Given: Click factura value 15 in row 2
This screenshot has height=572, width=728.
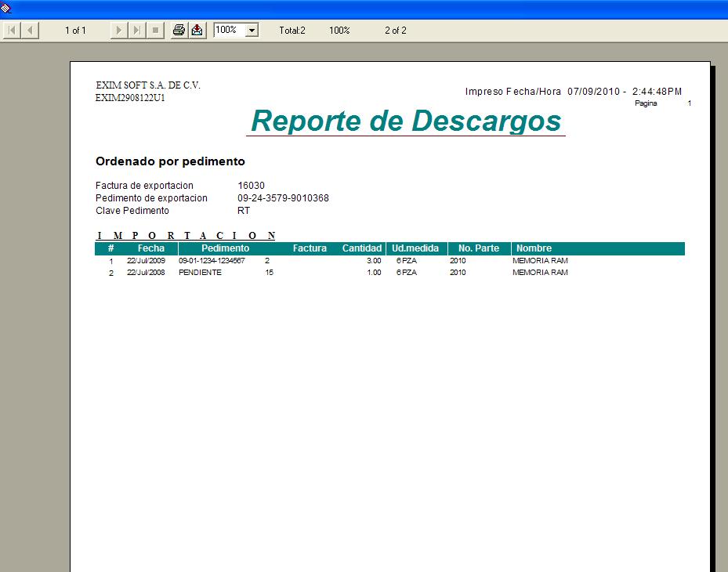Looking at the screenshot, I should [x=270, y=272].
